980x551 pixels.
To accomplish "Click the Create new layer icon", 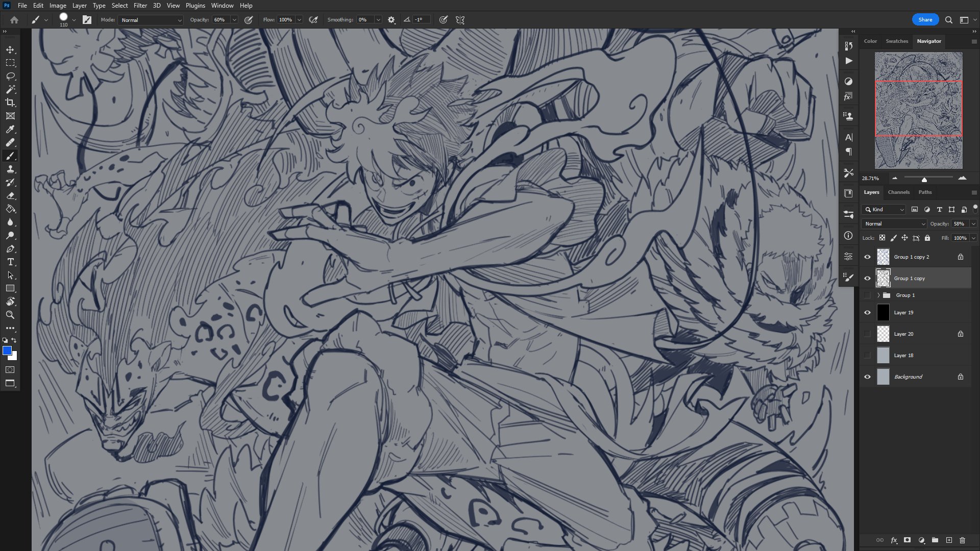I will click(949, 540).
